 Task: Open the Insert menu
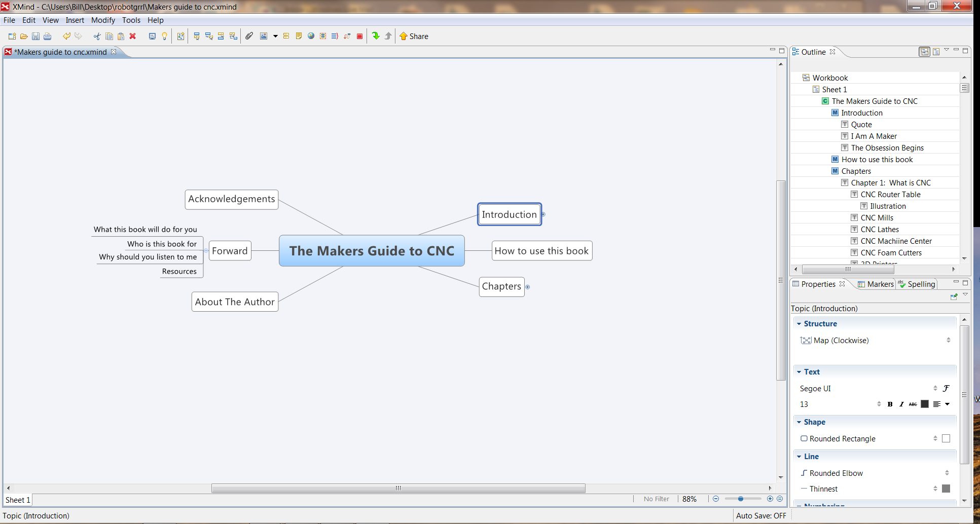pos(75,20)
